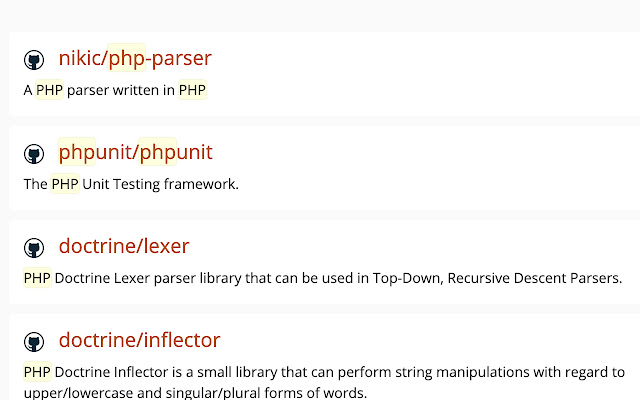Click highlighted PHP after "written in"
Viewport: 640px width, 400px height.
[193, 91]
